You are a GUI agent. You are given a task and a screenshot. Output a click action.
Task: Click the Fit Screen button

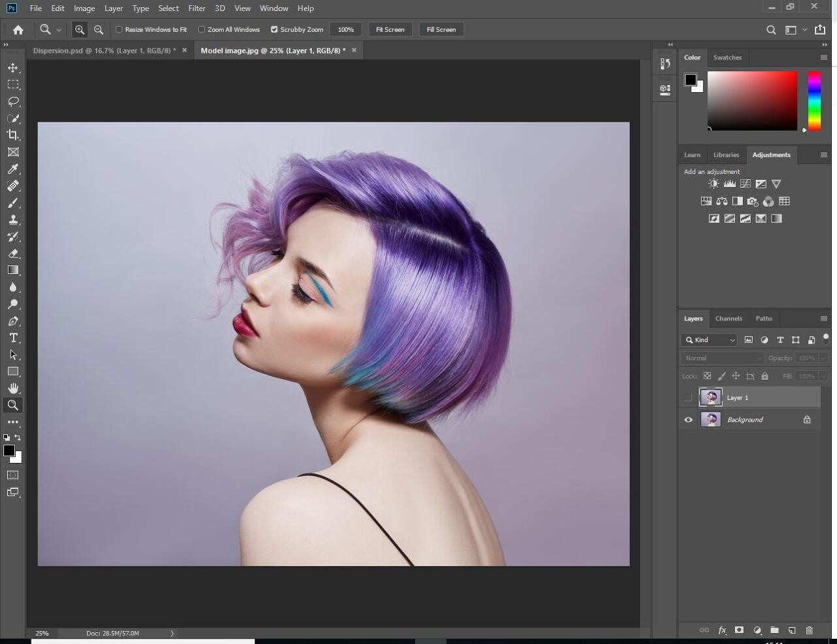[x=390, y=29]
